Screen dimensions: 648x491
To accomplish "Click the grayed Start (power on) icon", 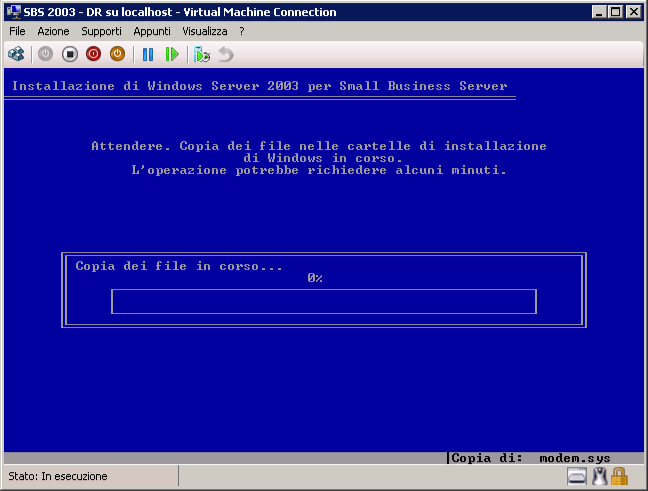I will click(45, 54).
